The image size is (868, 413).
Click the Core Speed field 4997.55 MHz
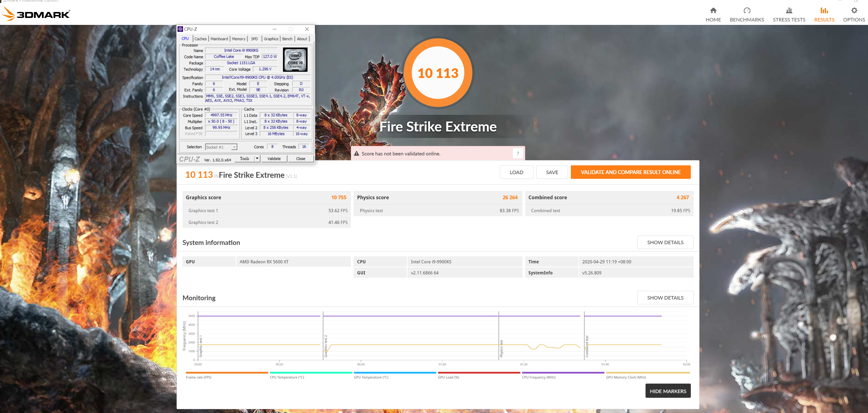(x=221, y=115)
